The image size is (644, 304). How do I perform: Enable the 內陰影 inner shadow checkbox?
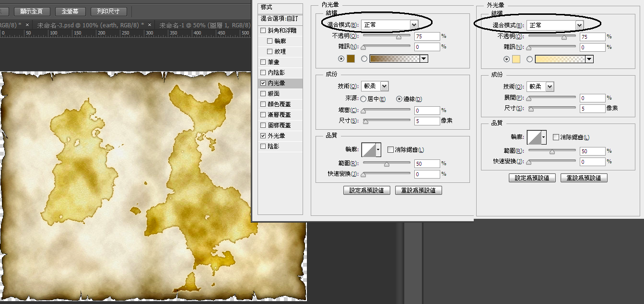pos(263,72)
